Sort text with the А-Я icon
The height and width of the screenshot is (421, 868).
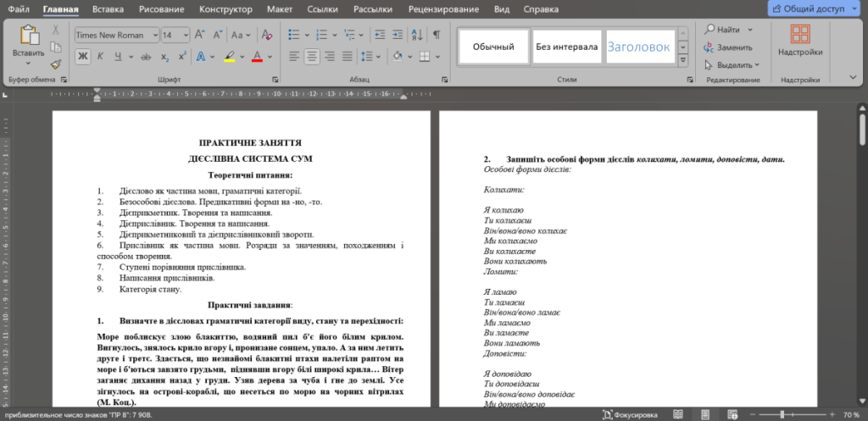point(417,36)
